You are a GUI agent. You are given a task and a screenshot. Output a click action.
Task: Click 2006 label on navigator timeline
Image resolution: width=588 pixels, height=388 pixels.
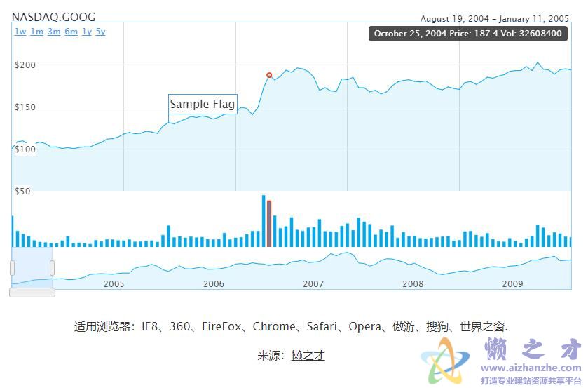(213, 284)
